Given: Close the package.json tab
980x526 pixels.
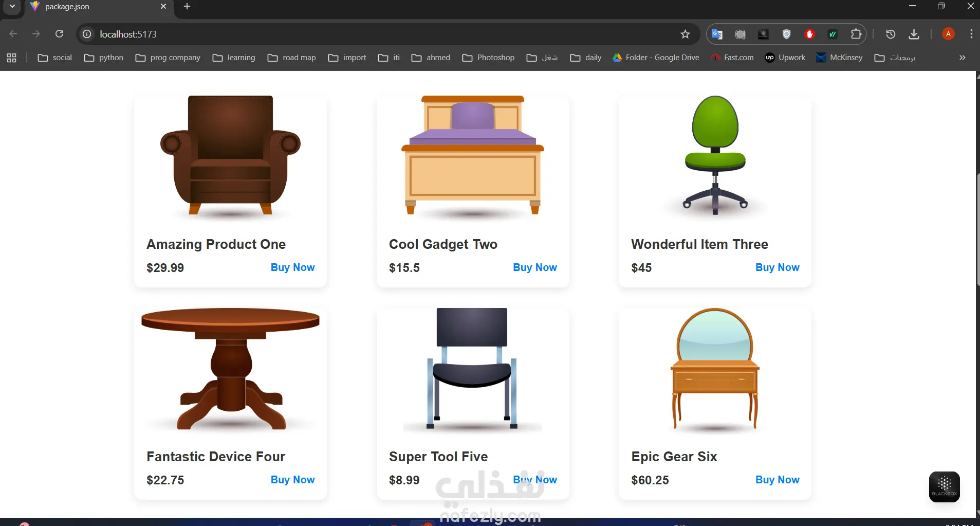Looking at the screenshot, I should pyautogui.click(x=163, y=6).
